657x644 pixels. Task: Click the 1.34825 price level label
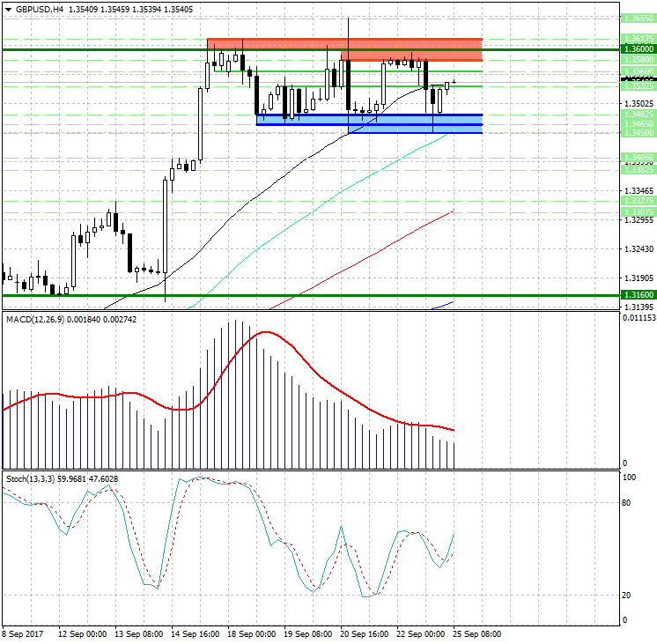[x=638, y=115]
